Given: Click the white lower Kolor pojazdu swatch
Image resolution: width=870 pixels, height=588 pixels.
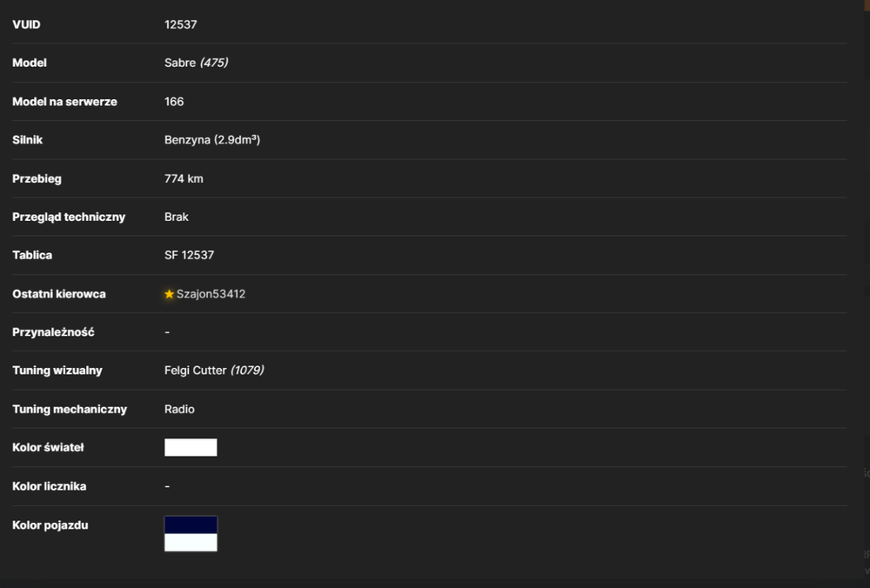Looking at the screenshot, I should [191, 543].
